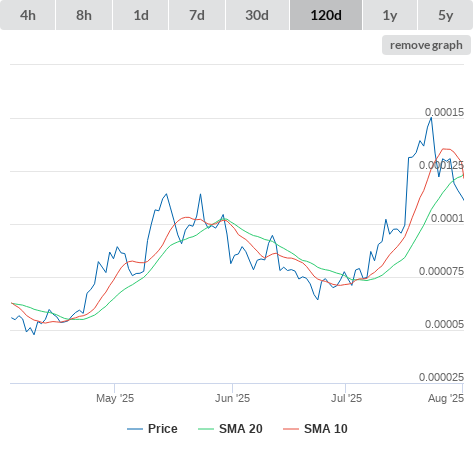Click the Aug '25 axis label
Screen dimensions: 474x455
(446, 398)
